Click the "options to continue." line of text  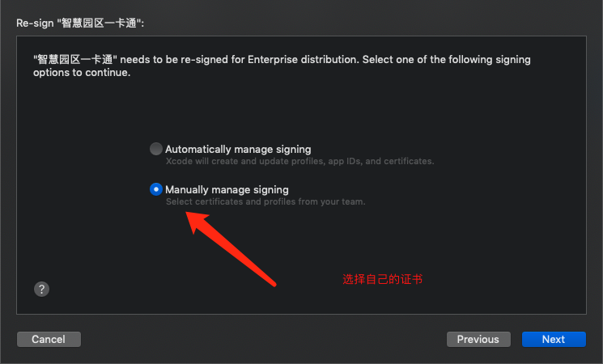click(81, 73)
